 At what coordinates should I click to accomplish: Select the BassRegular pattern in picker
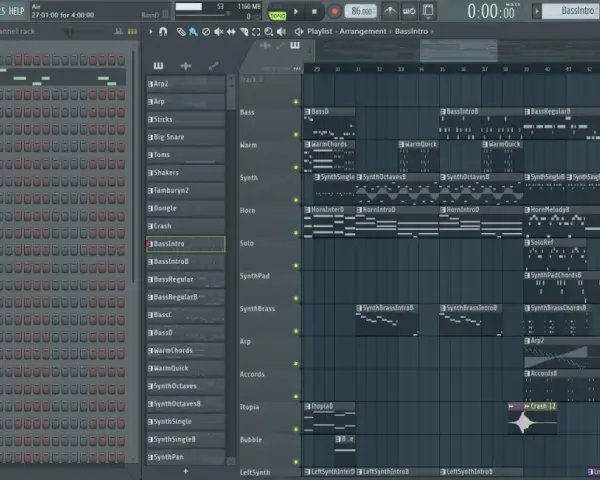pos(186,279)
